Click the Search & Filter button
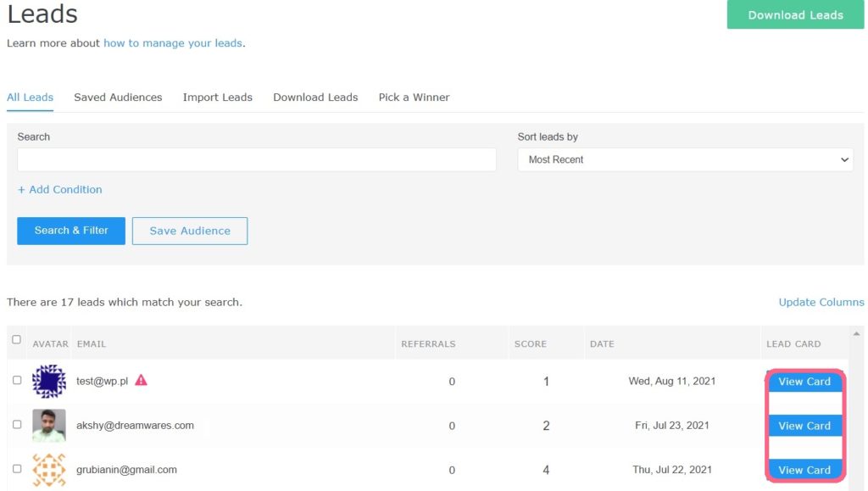 (x=71, y=231)
